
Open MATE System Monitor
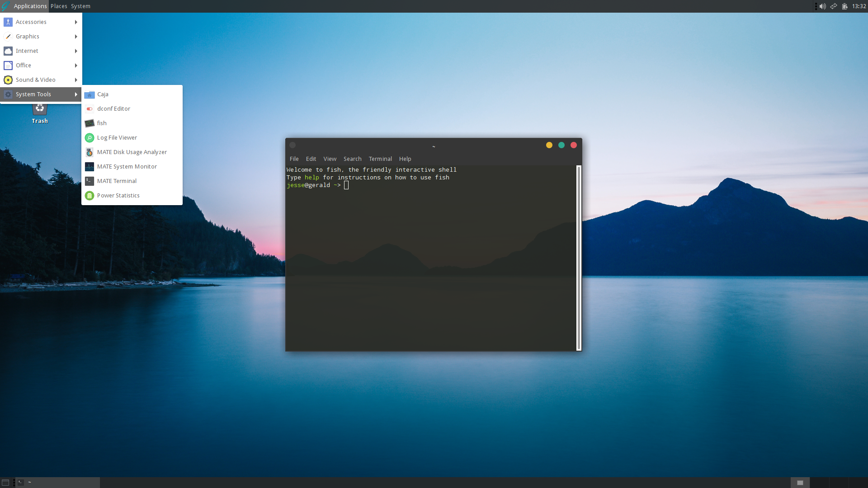click(x=132, y=167)
